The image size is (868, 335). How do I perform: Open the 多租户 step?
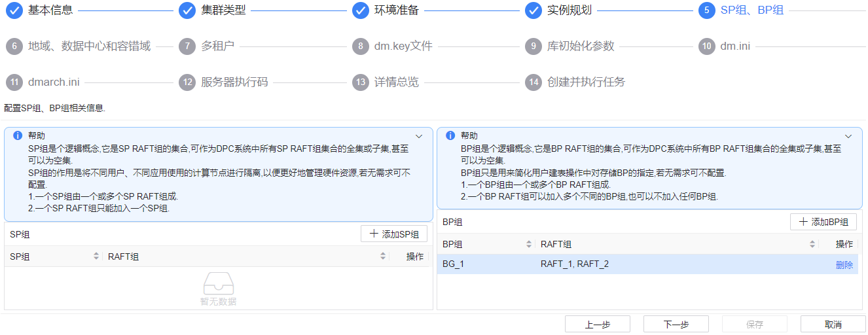point(217,46)
